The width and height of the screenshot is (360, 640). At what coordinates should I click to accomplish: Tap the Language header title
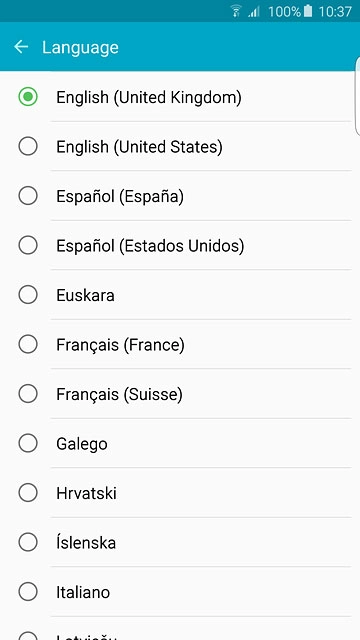pyautogui.click(x=80, y=48)
